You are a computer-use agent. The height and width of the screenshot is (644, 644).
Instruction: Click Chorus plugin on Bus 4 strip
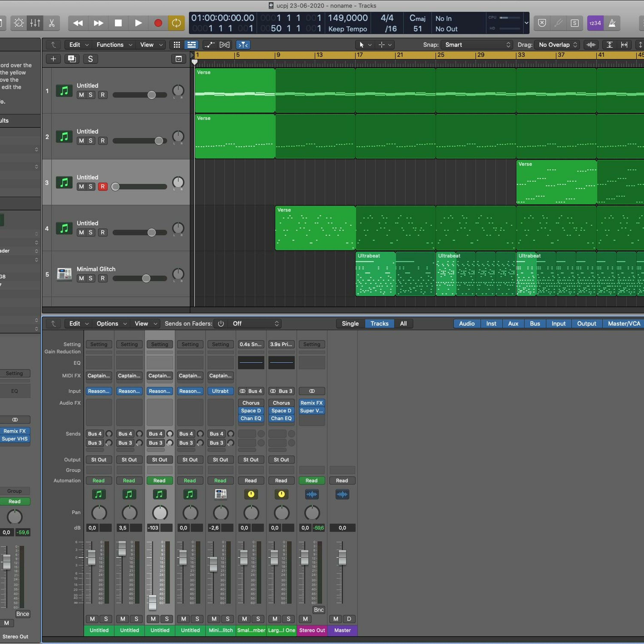pos(251,403)
